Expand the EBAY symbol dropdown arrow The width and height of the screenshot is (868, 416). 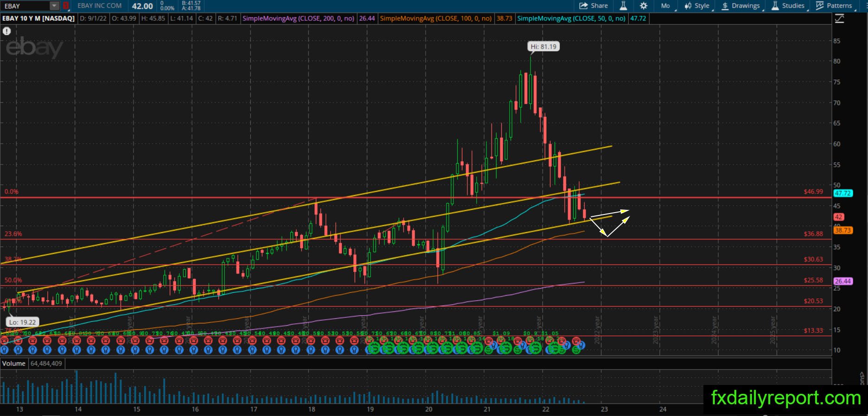55,6
